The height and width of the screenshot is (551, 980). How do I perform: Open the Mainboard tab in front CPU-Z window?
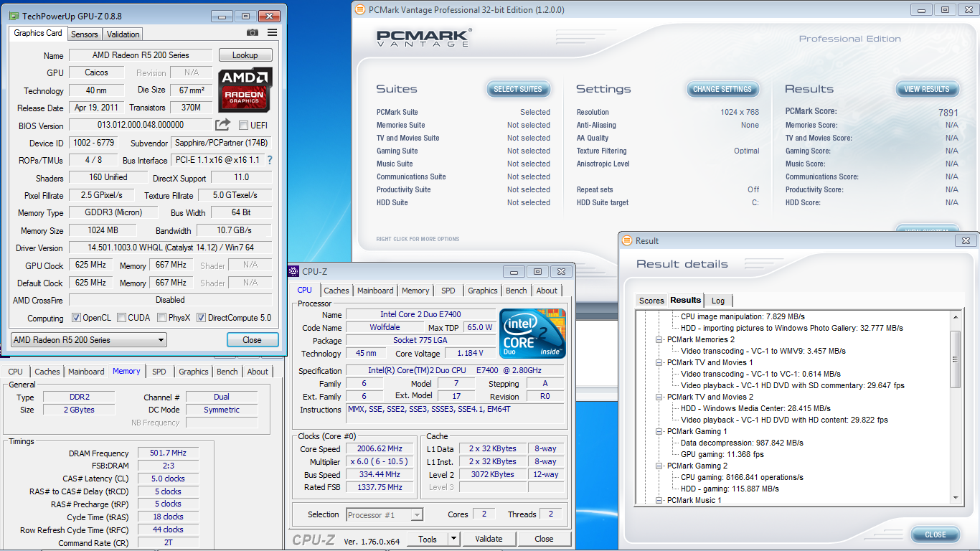(375, 291)
